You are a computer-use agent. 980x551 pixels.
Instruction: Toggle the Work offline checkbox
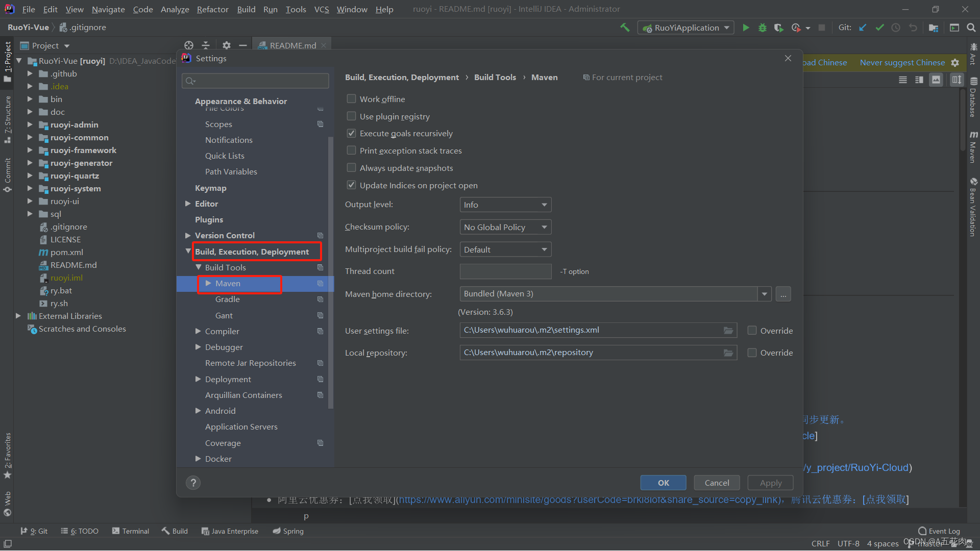click(x=350, y=99)
